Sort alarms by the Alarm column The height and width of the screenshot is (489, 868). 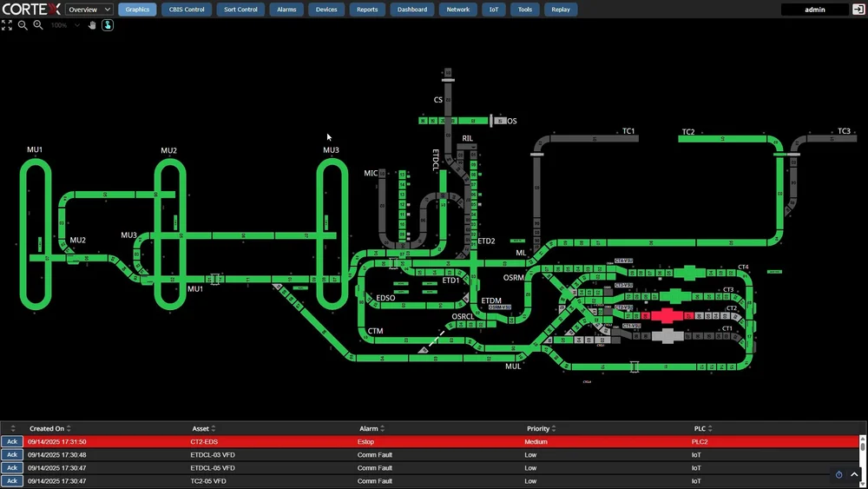[372, 429]
